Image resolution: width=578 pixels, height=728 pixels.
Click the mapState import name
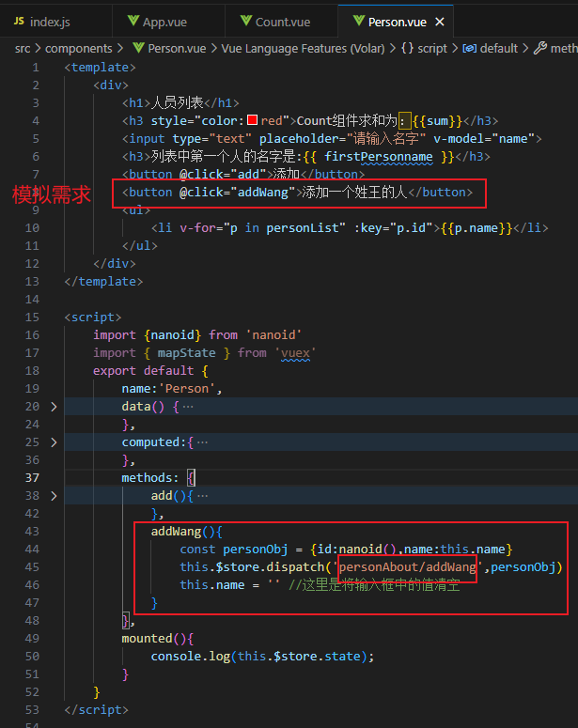tap(186, 353)
